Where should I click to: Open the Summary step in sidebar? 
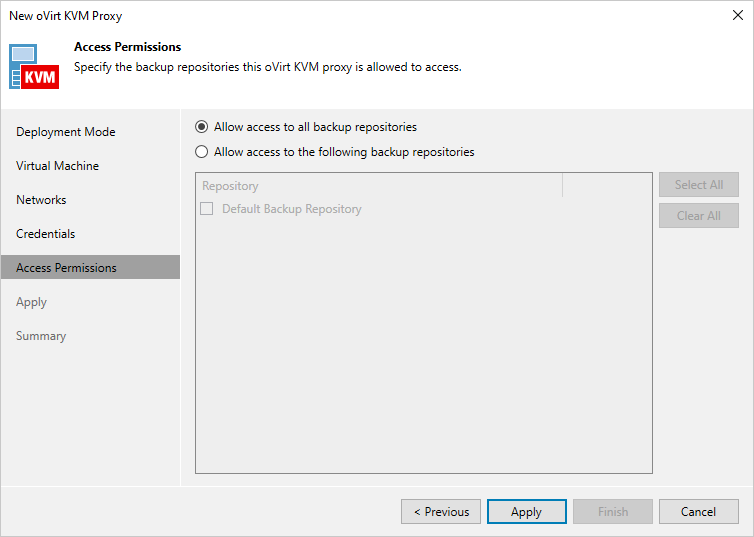[x=41, y=336]
